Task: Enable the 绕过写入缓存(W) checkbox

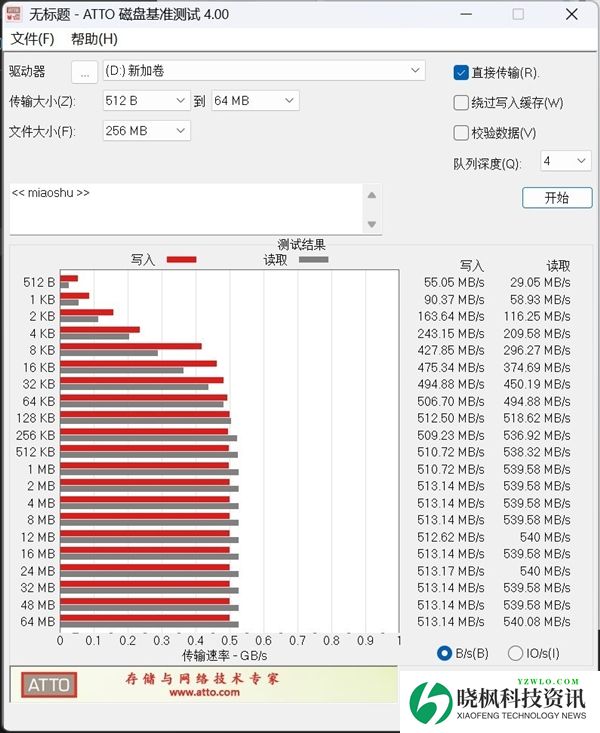Action: 461,103
